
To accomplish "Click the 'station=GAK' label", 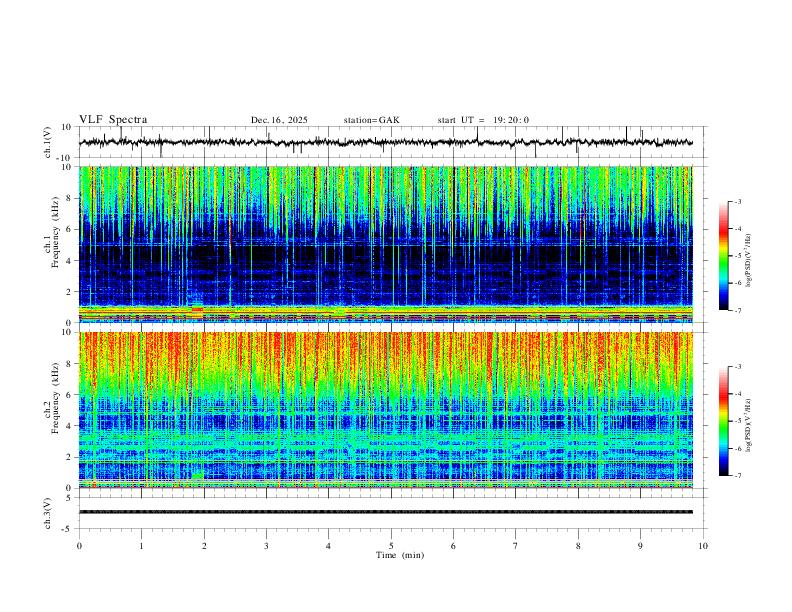I will point(371,120).
